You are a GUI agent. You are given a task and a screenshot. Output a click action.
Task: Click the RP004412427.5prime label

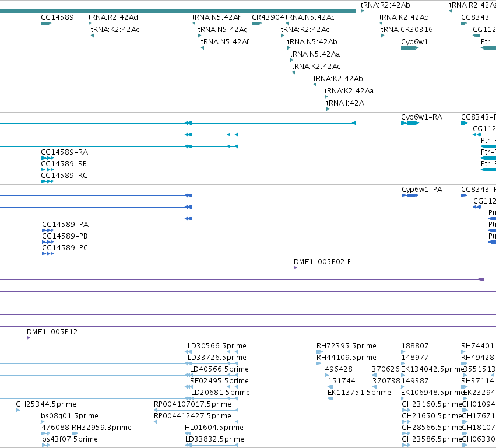(192, 416)
